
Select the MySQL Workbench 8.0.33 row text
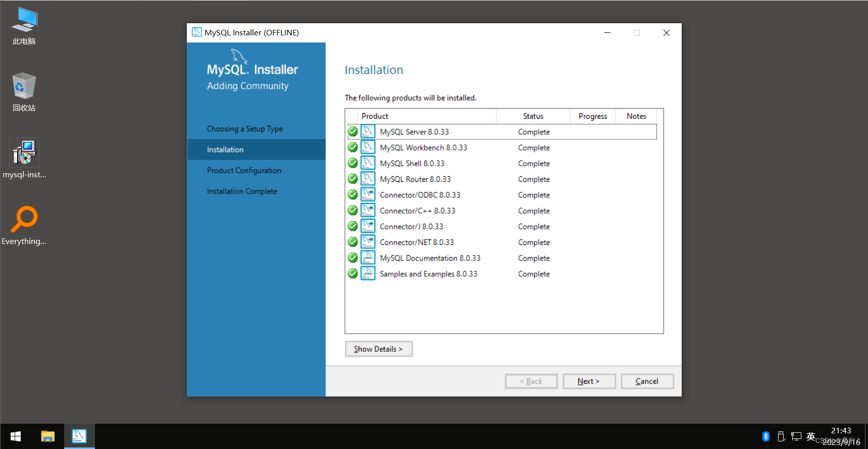pyautogui.click(x=424, y=147)
